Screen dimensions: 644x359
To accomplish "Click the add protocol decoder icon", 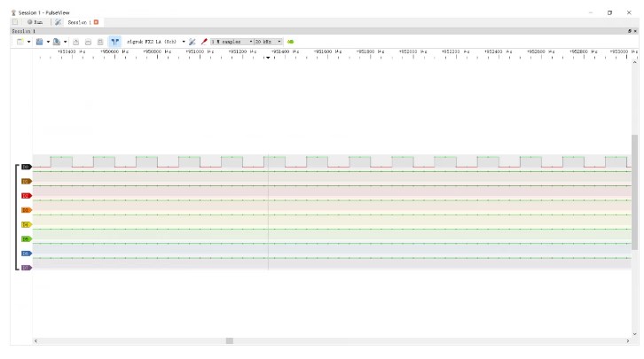I will [290, 42].
